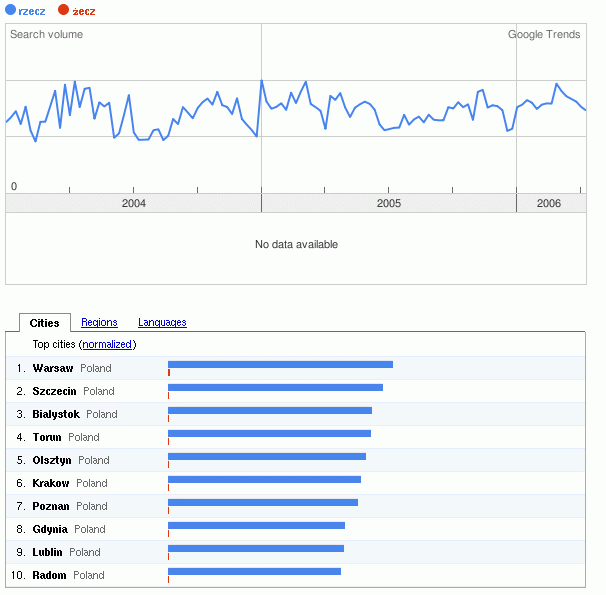Click the No data available area
The height and width of the screenshot is (595, 606).
coord(296,244)
